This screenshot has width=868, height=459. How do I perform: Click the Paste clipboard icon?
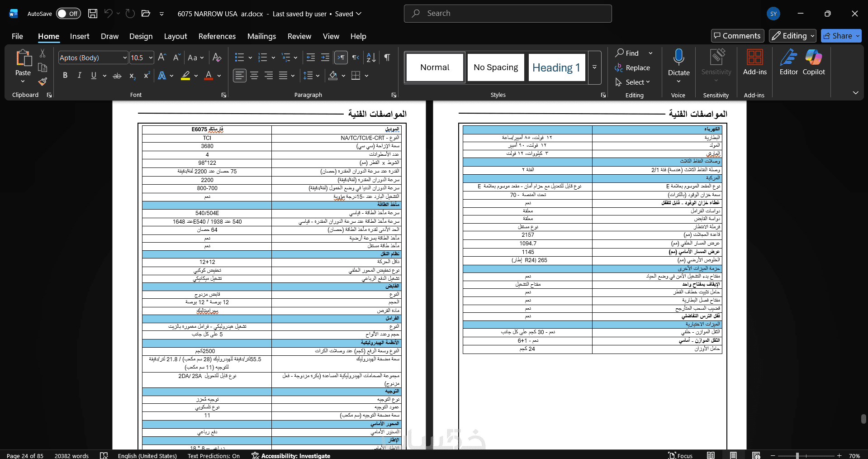coord(23,58)
